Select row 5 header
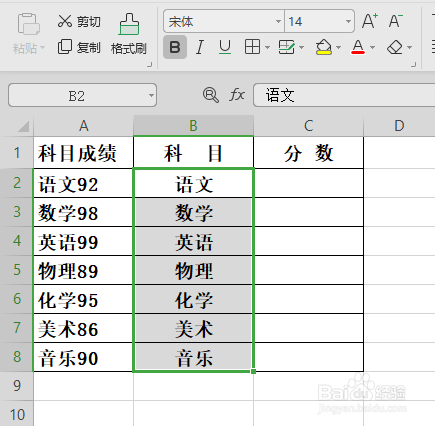Viewport: 435px width, 426px height. tap(17, 270)
